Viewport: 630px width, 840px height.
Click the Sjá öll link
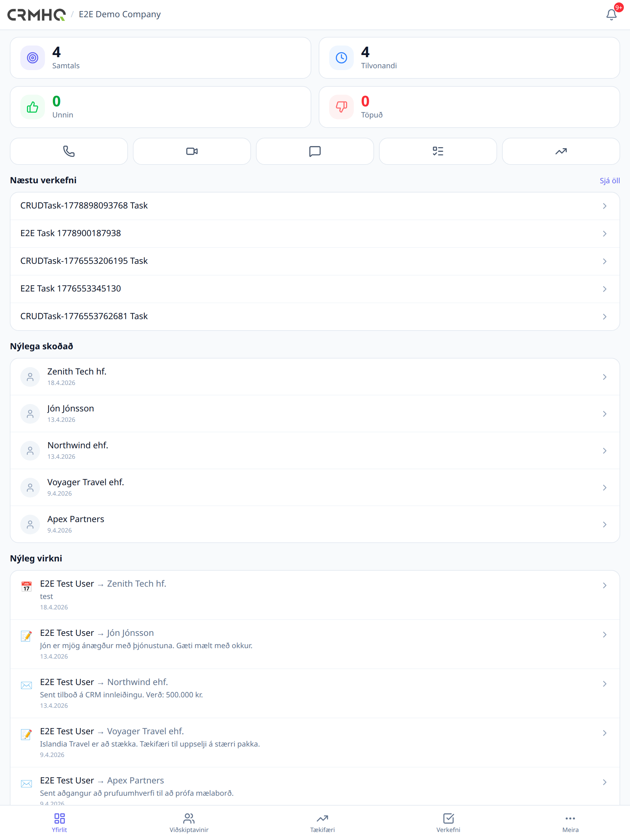pyautogui.click(x=609, y=181)
